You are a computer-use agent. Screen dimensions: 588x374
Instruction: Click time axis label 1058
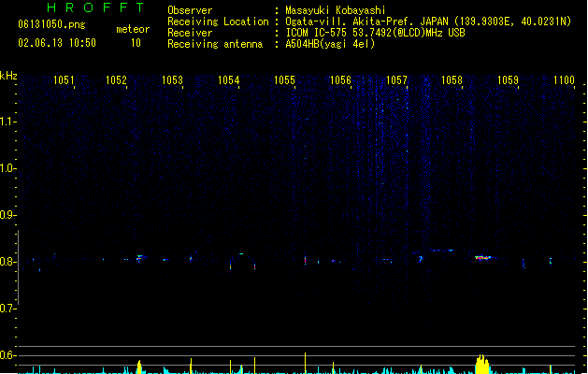click(x=452, y=80)
